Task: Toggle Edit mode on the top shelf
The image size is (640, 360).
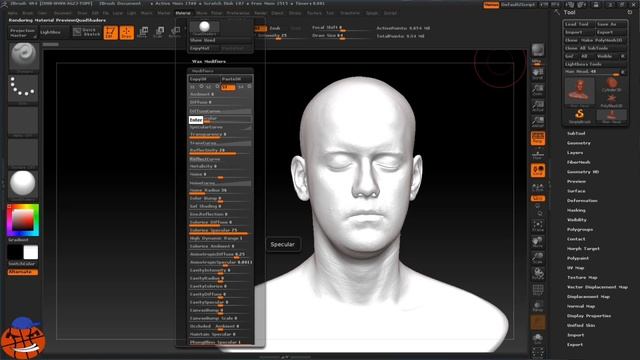Action: coord(110,32)
